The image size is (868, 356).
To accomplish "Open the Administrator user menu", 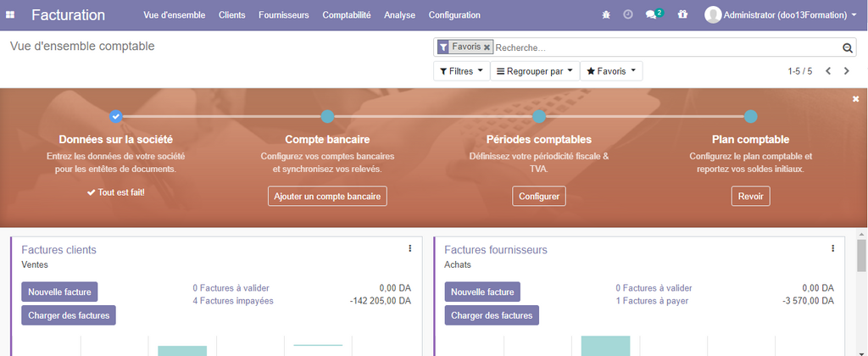I will click(x=780, y=15).
